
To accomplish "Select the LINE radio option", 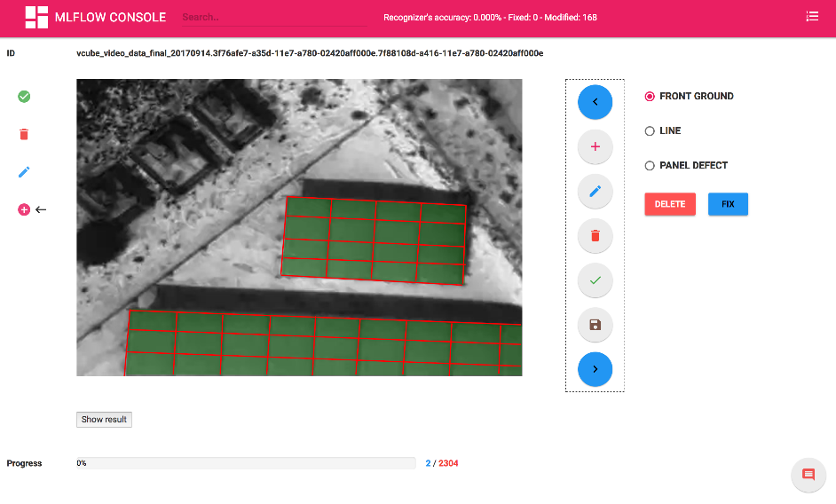I will click(650, 130).
